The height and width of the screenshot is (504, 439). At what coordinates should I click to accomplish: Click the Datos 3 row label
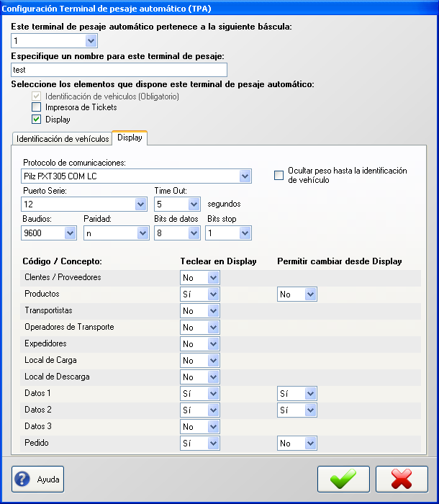[x=38, y=426]
